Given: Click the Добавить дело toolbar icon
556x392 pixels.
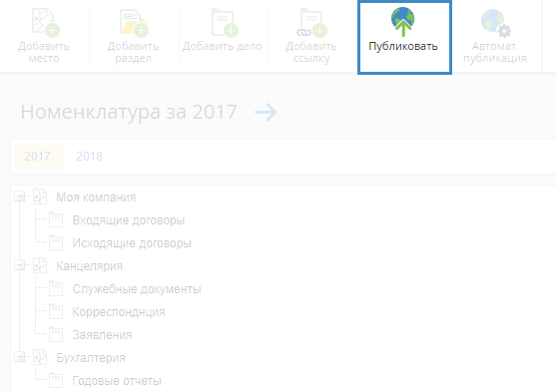Looking at the screenshot, I should click(x=225, y=23).
